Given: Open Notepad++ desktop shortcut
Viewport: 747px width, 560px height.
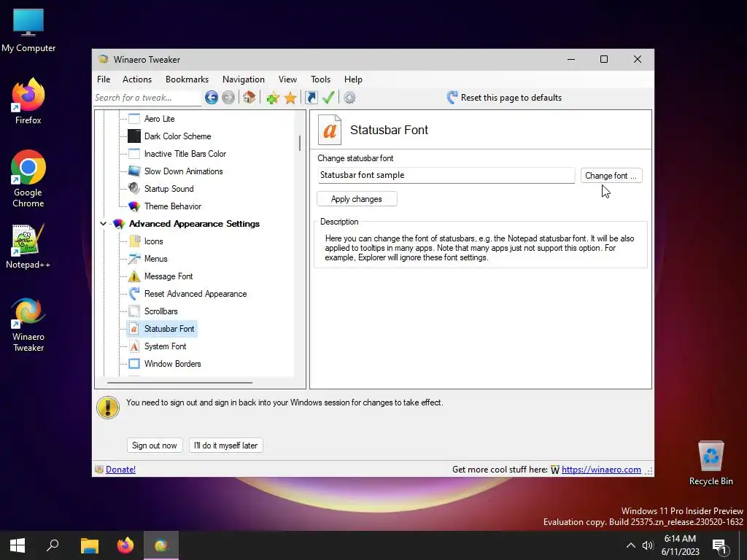Looking at the screenshot, I should coord(28,246).
